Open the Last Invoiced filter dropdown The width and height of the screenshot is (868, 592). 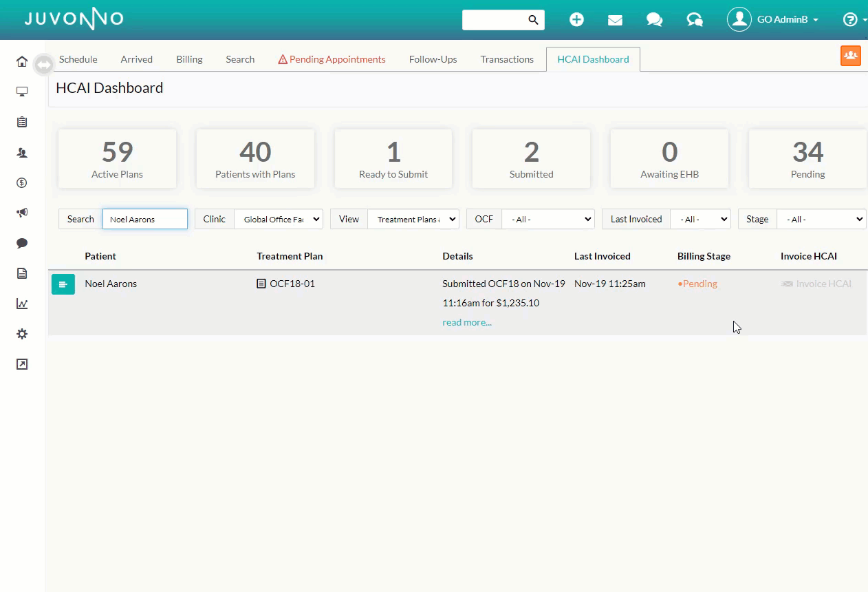pos(700,219)
